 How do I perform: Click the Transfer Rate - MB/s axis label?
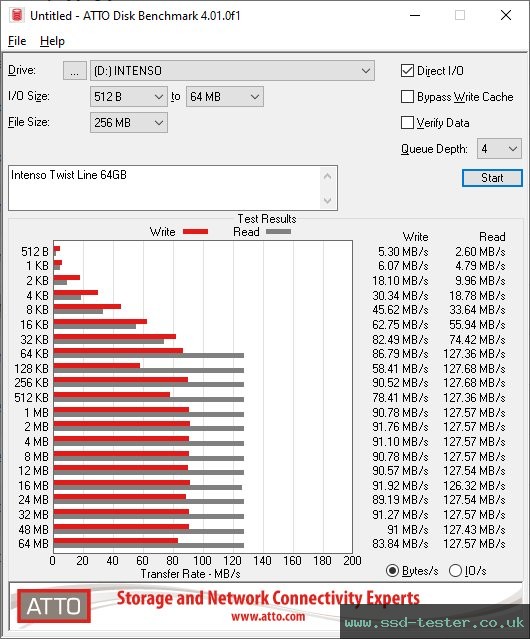point(190,574)
